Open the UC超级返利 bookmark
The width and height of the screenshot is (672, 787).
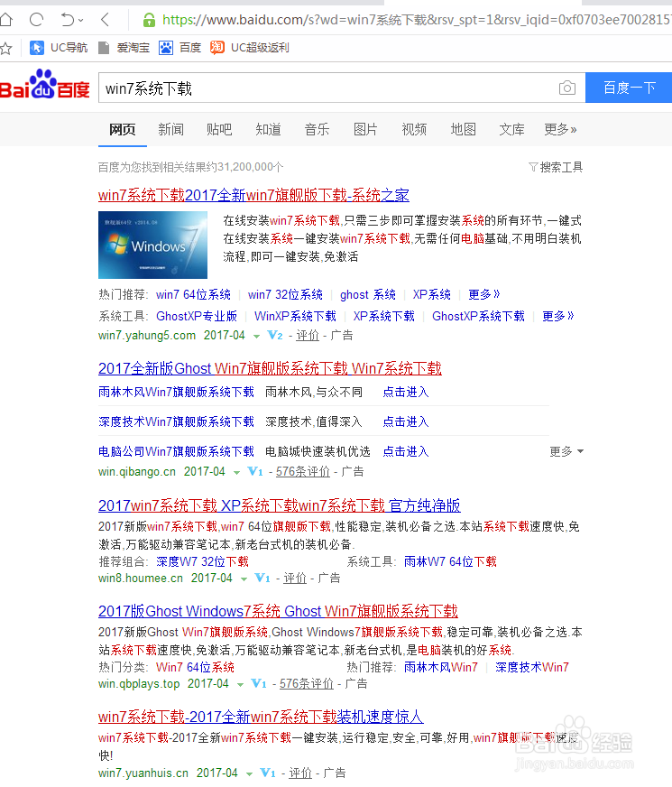point(250,48)
